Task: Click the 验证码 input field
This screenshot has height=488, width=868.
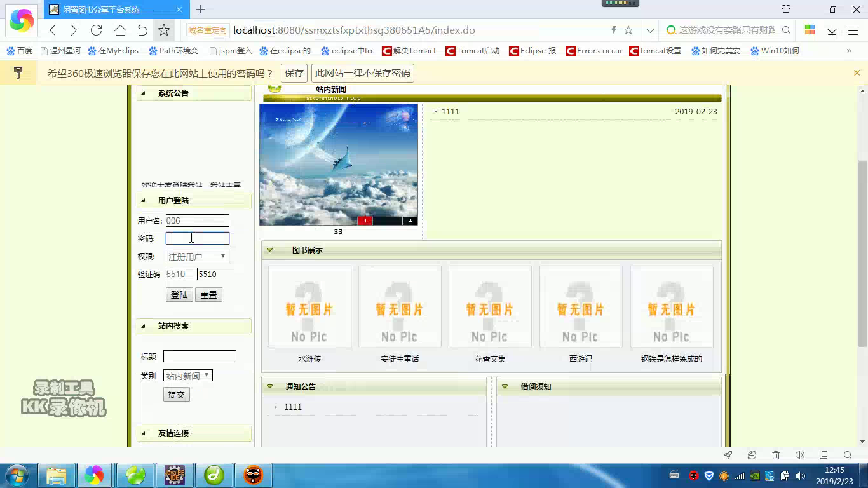Action: pos(181,274)
